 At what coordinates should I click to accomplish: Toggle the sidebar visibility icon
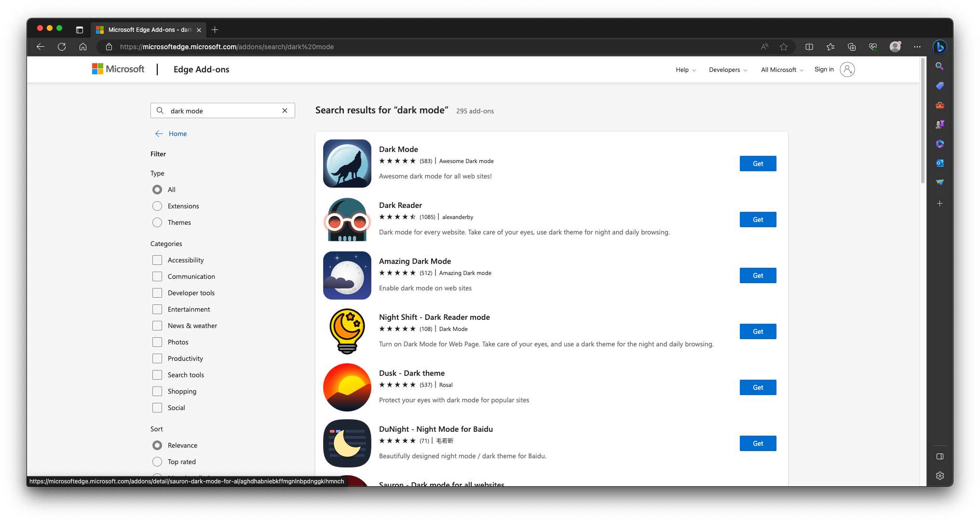(x=939, y=456)
